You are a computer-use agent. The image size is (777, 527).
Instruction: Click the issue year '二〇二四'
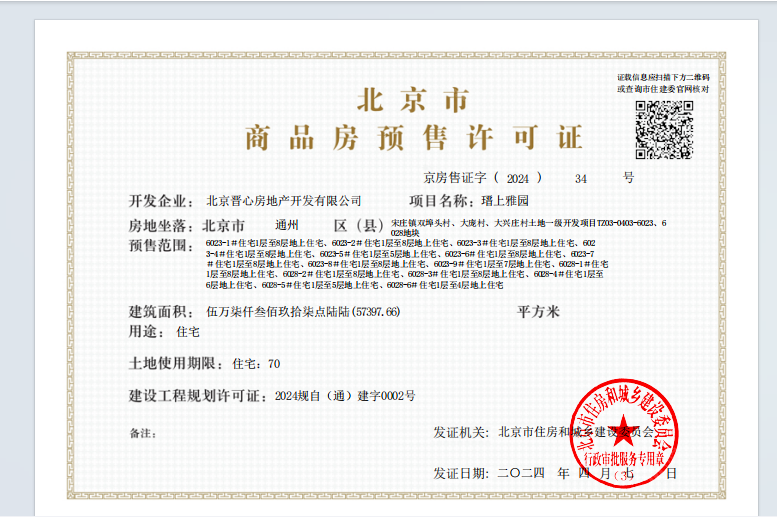(x=521, y=473)
